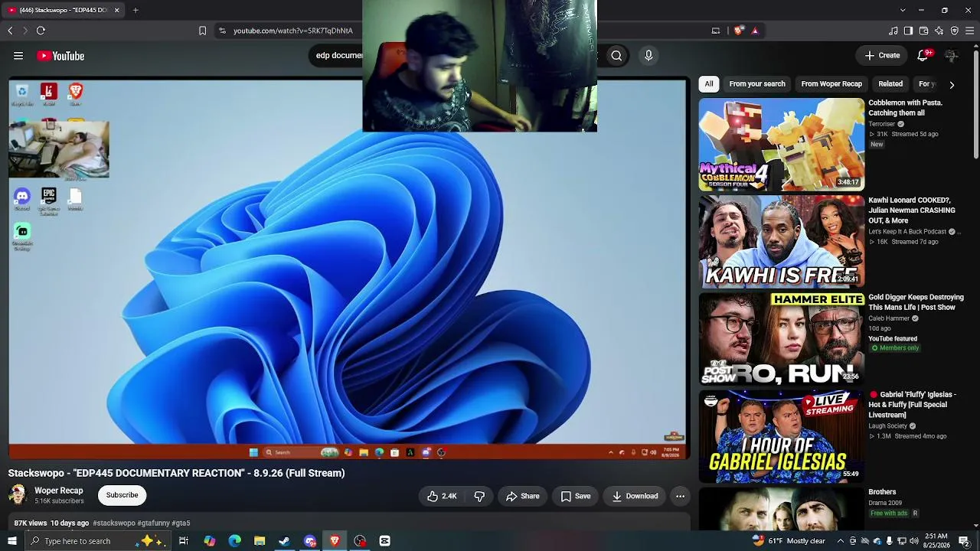Select the All filter chip

tap(709, 84)
